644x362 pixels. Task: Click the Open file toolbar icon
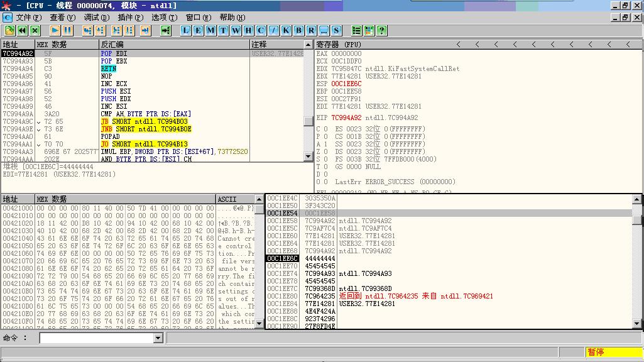(9, 30)
